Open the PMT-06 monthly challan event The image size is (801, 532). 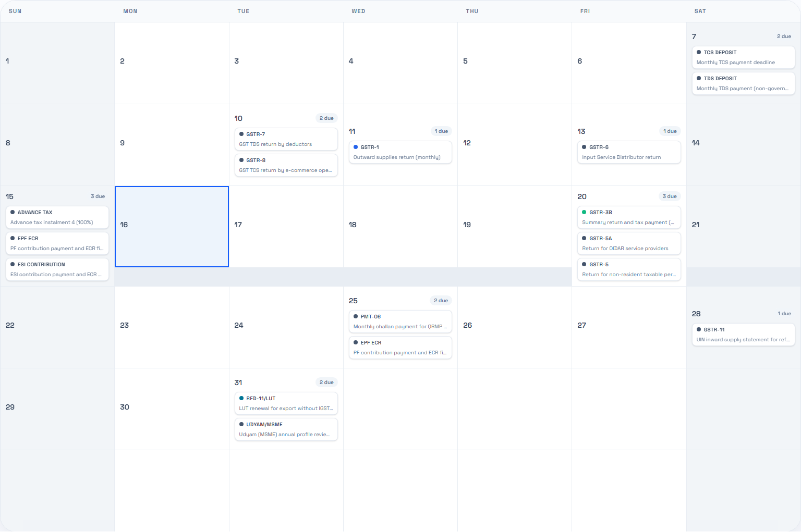click(400, 321)
